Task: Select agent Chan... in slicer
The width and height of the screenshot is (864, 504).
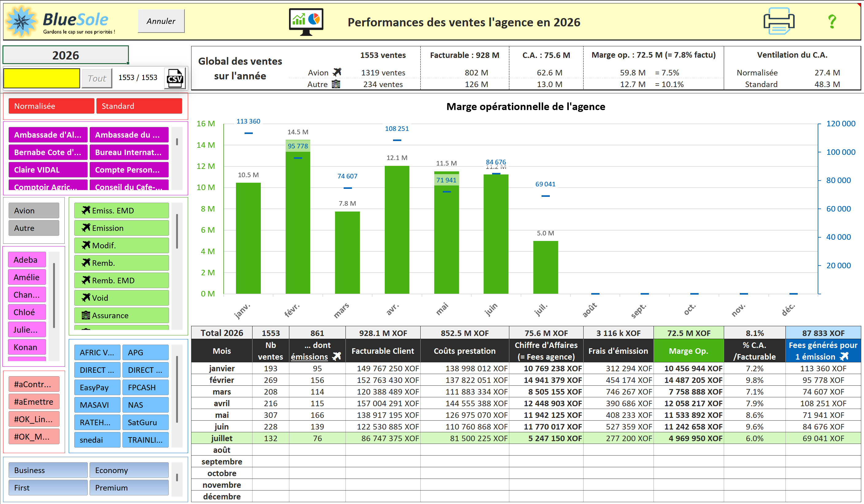Action: [x=27, y=295]
